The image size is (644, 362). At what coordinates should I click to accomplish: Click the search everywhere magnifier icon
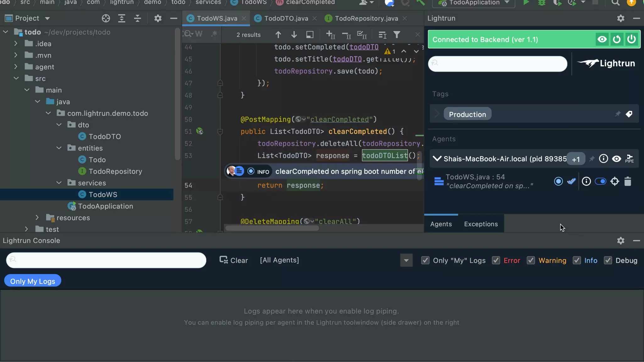(x=615, y=3)
